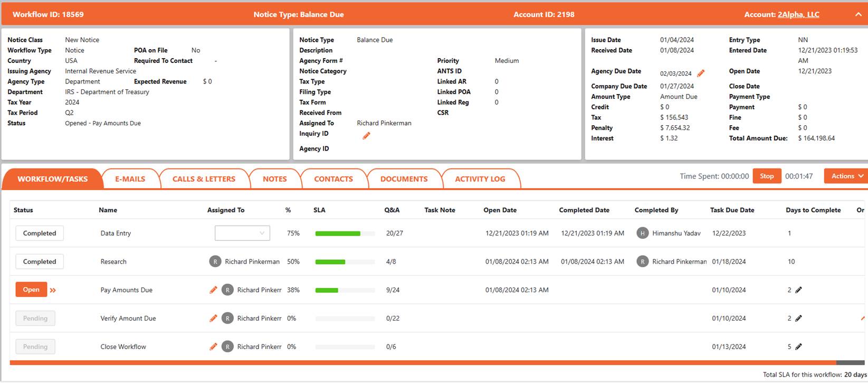Click the Inquiry ID edit pencil
Viewport: 868px width, 383px height.
point(366,136)
